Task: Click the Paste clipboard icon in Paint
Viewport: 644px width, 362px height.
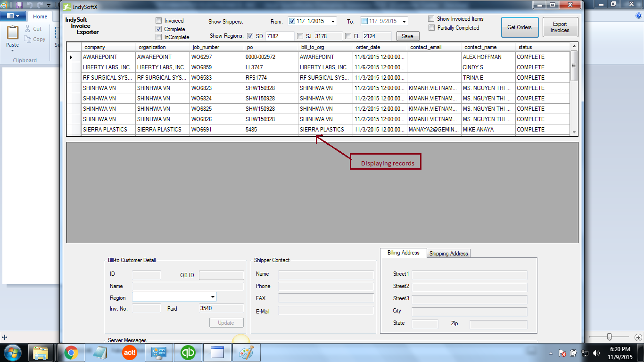Action: (13, 34)
